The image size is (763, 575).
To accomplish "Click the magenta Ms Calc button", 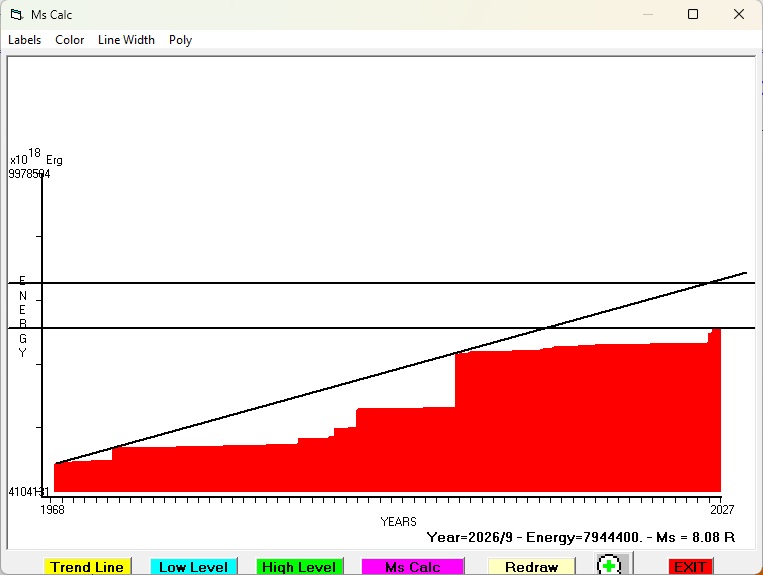I will coord(413,567).
